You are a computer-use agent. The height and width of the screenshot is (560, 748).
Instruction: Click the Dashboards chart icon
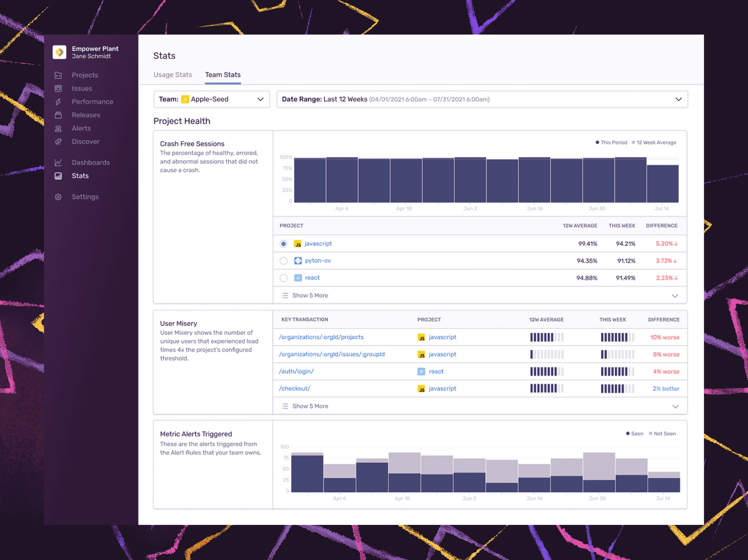coord(58,162)
